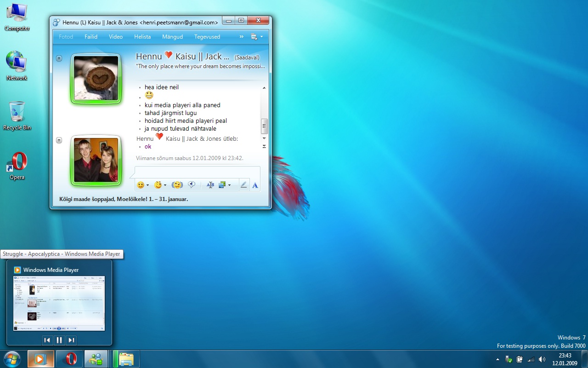This screenshot has height=368, width=588.
Task: Open the Failid menu item
Action: coord(91,37)
